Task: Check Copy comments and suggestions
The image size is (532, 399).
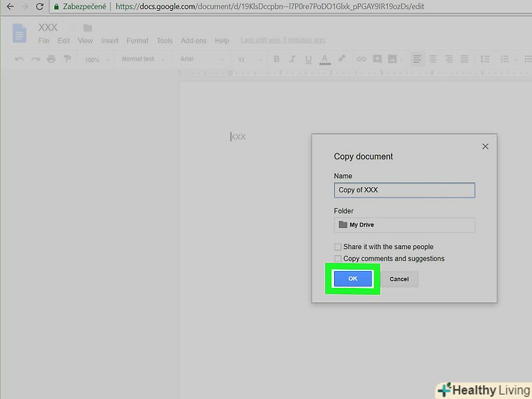Action: pos(338,259)
